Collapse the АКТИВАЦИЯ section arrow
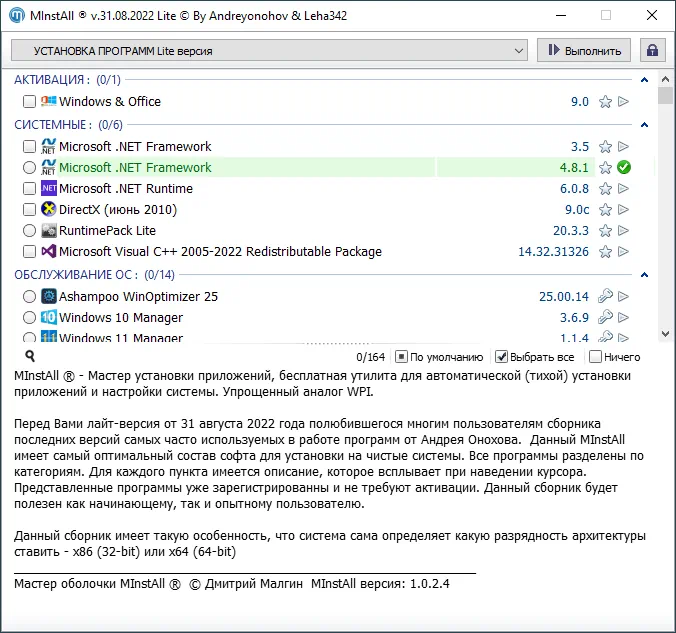 (x=645, y=80)
